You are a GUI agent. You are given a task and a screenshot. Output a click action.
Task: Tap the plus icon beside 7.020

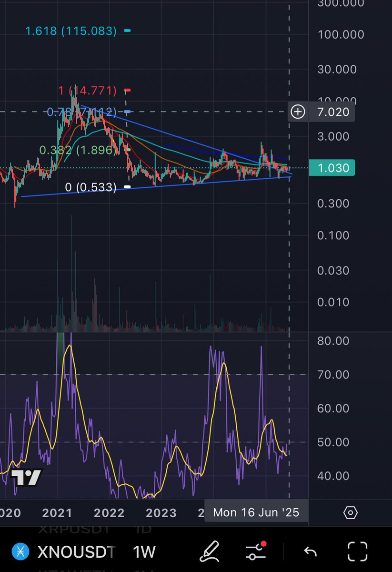pyautogui.click(x=298, y=112)
